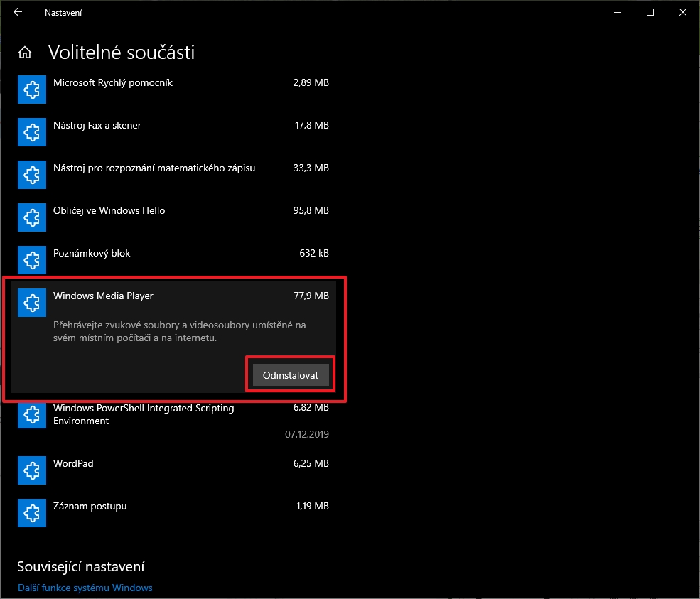Go back using the arrow in title bar
The height and width of the screenshot is (599, 700).
point(18,12)
